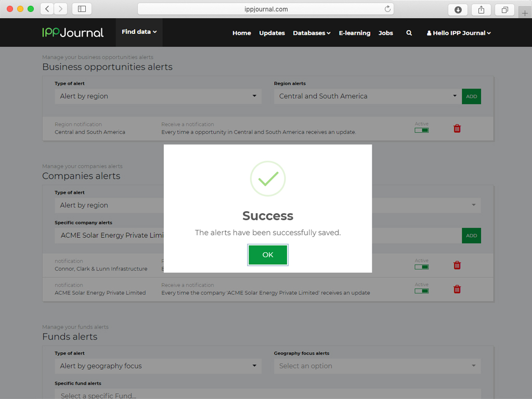Open the Databases menu

312,33
